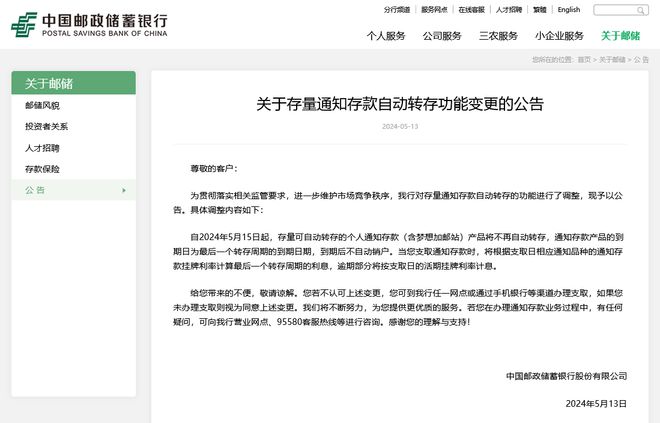This screenshot has height=423, width=660.
Task: Click the closing date 2024年5月13日
Action: tap(596, 404)
